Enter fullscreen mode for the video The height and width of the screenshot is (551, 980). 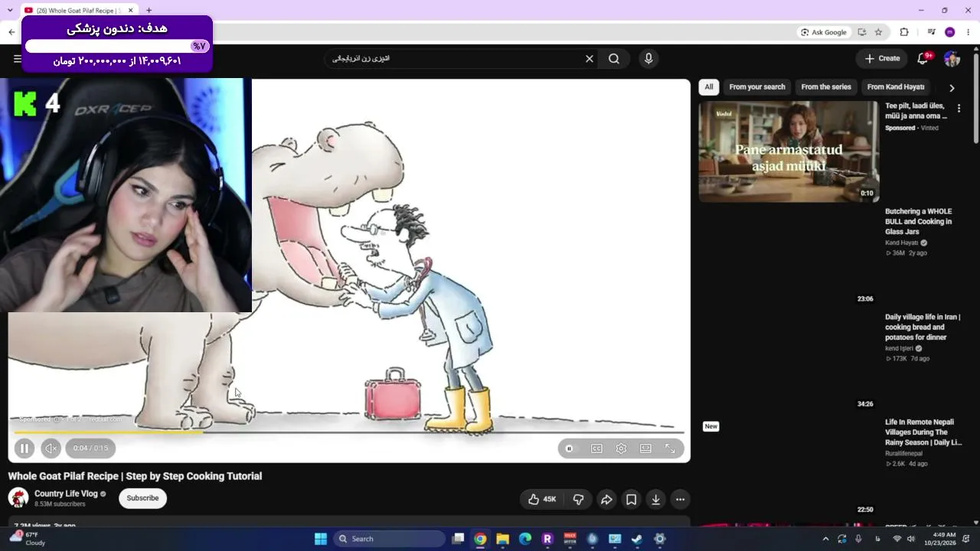point(670,448)
